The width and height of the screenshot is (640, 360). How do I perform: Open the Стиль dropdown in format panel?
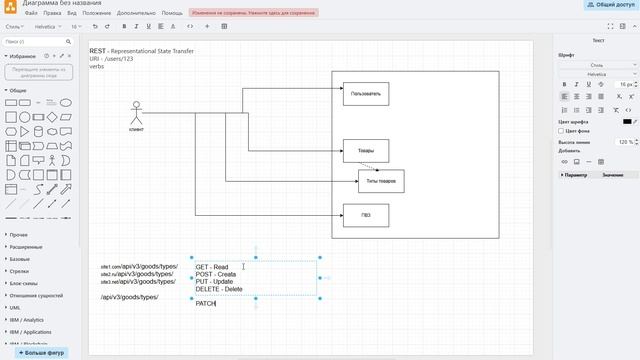tap(598, 65)
